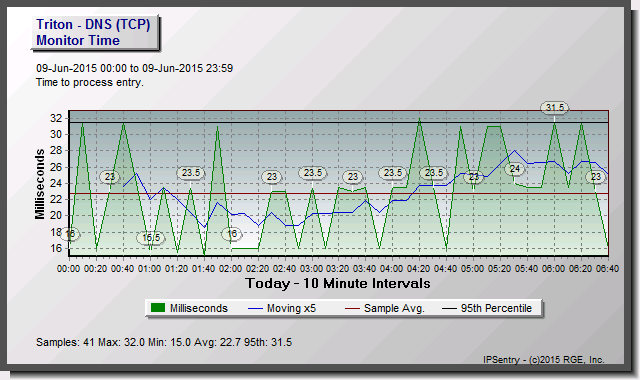
Task: Click the green Milliseconds legend swatch
Action: [158, 308]
